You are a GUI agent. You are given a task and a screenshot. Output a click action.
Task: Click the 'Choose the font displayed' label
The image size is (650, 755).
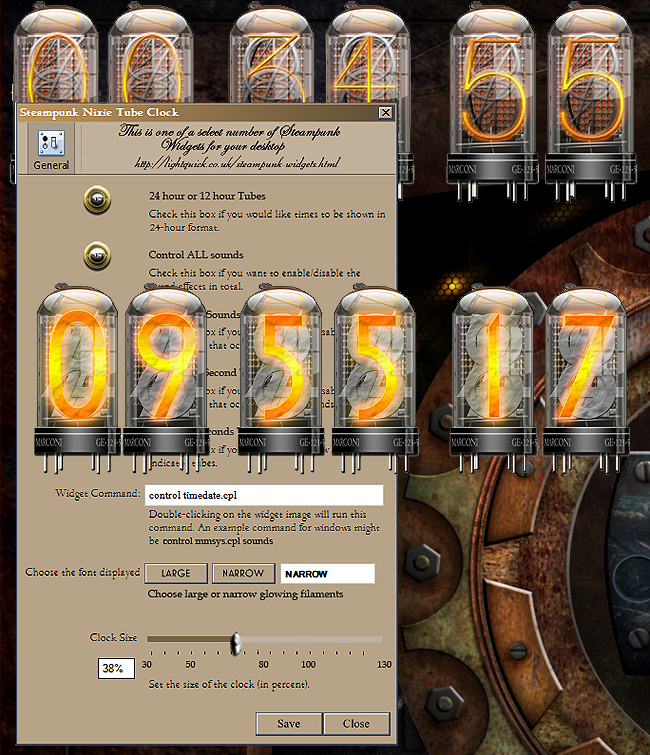82,573
